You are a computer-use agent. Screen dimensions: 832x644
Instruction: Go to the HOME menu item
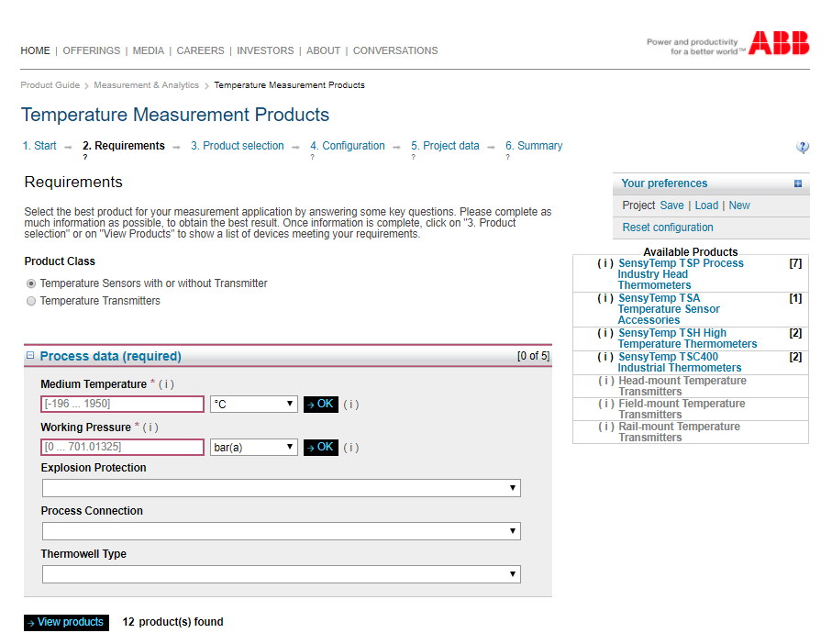point(35,50)
